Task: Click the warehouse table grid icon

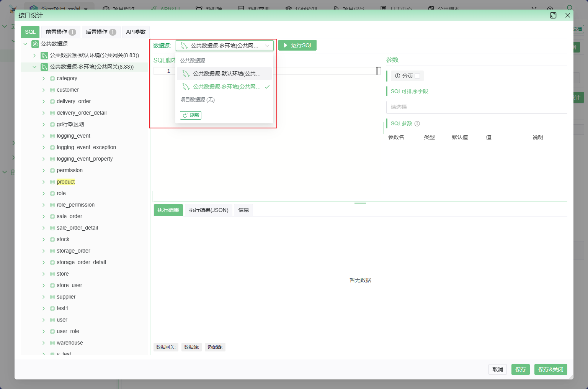Action: (x=52, y=343)
